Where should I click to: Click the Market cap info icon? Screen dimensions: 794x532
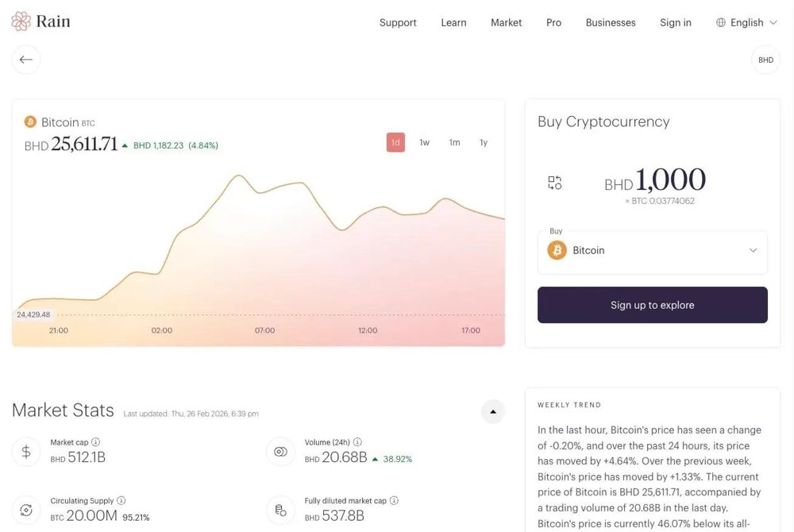tap(95, 442)
